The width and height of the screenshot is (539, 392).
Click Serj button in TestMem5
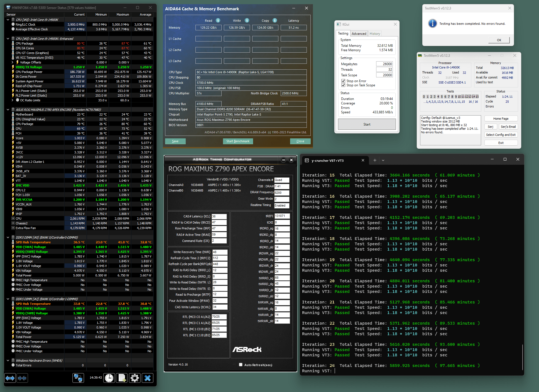point(491,127)
